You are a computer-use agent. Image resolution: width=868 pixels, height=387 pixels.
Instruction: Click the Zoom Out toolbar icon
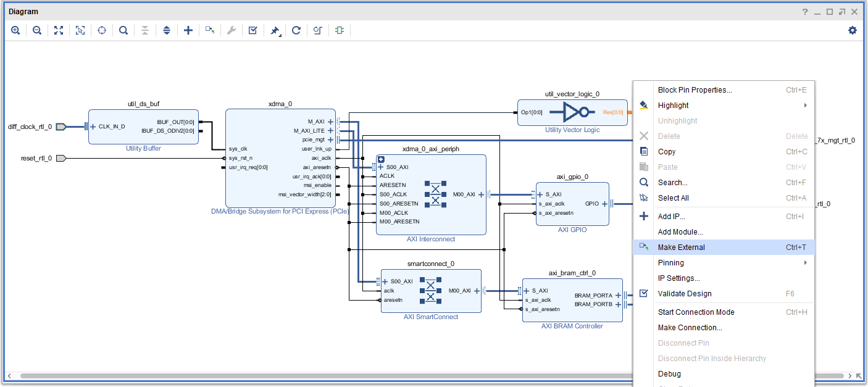[x=37, y=30]
